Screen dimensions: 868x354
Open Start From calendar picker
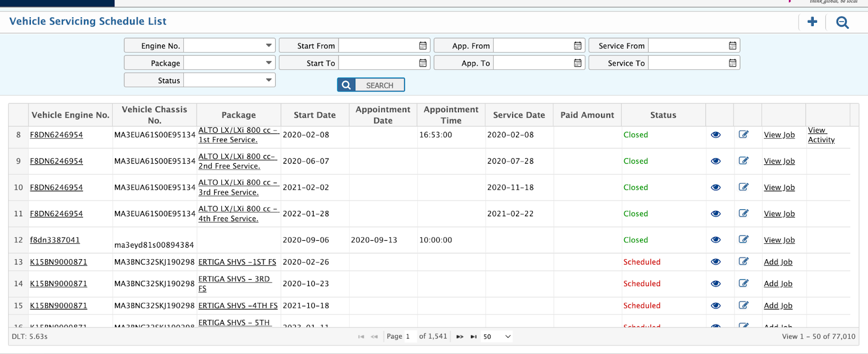click(x=423, y=46)
